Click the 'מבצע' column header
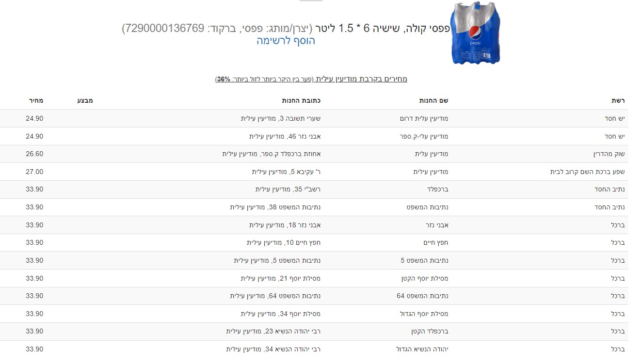641x364 pixels. tap(85, 101)
